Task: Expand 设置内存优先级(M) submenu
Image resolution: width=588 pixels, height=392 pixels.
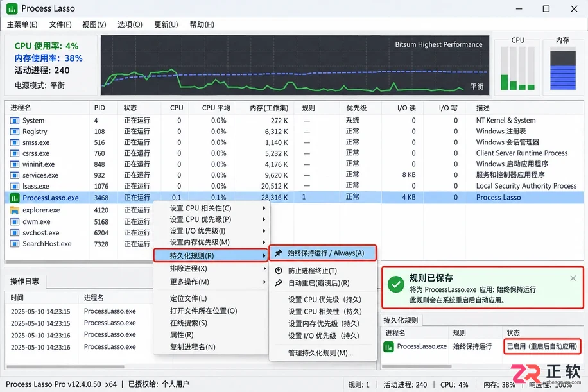Action: click(x=264, y=242)
